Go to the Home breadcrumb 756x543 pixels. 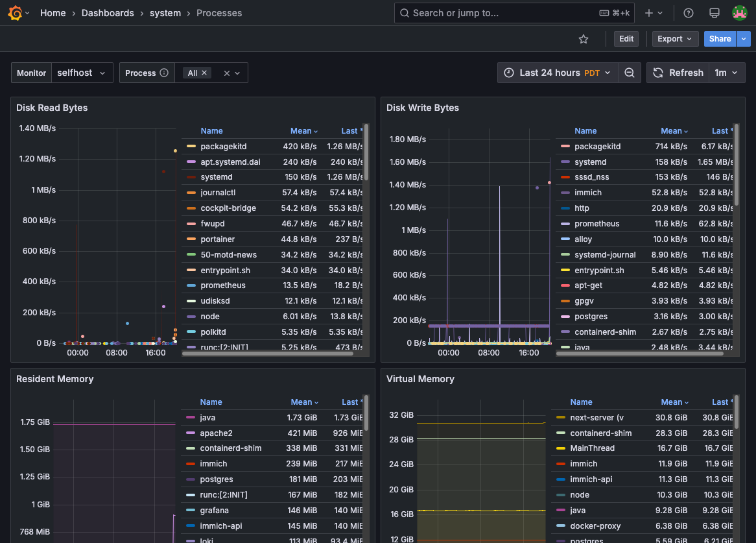(x=53, y=13)
